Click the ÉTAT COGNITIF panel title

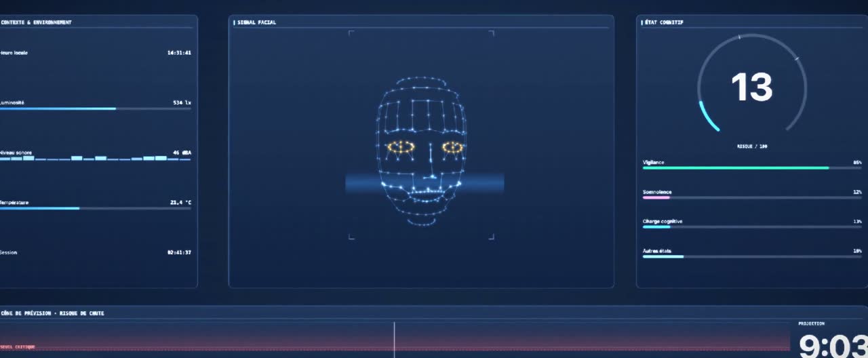point(663,22)
